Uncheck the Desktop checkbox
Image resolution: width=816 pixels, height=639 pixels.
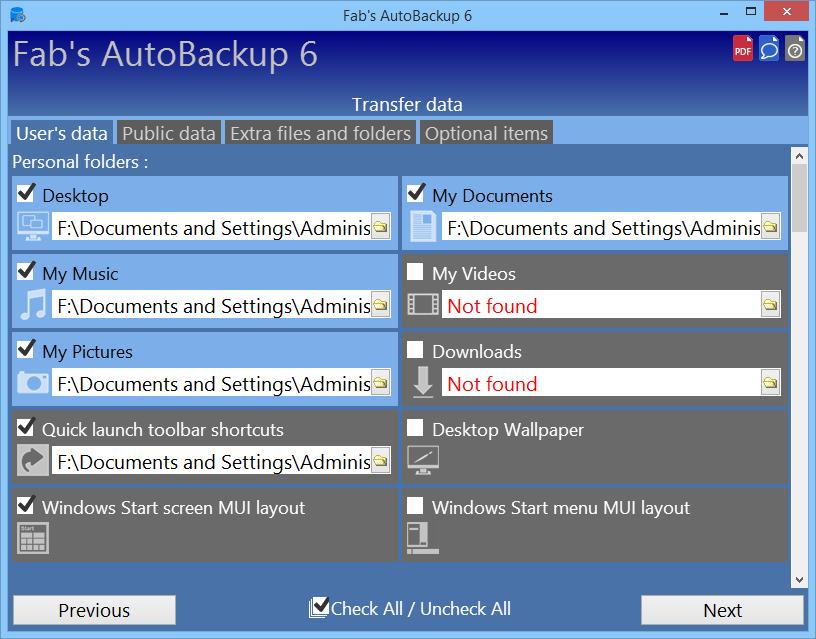pyautogui.click(x=26, y=193)
